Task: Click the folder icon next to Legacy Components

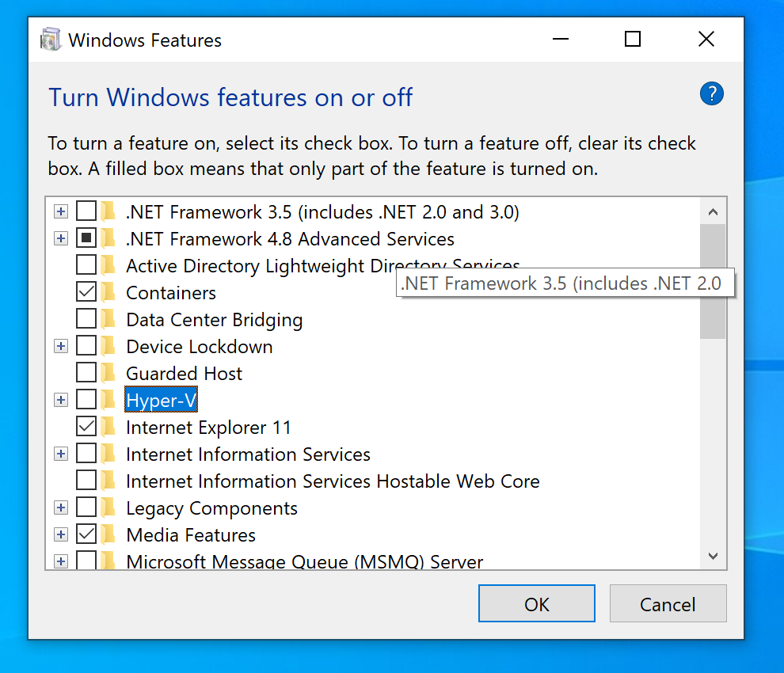Action: click(108, 508)
